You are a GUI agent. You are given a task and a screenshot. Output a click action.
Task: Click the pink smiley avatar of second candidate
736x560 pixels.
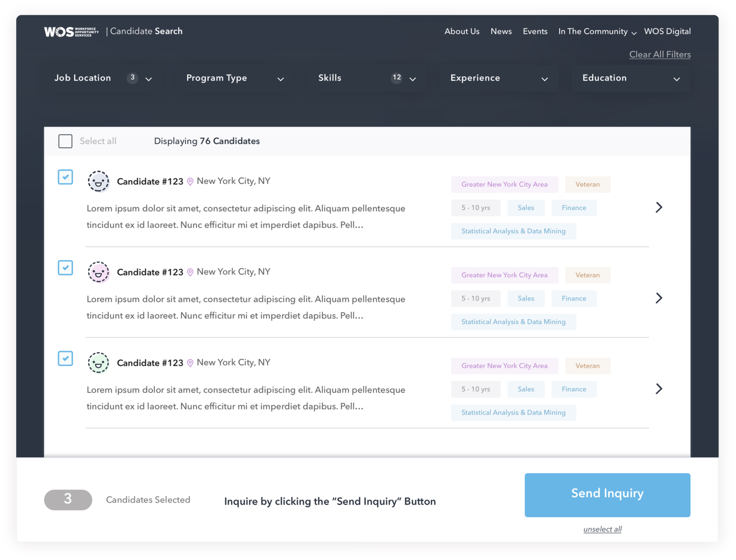99,272
